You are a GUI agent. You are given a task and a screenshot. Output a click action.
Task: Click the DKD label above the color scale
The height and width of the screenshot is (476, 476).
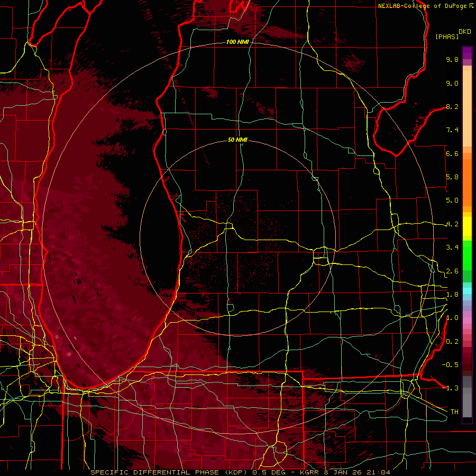[x=465, y=32]
